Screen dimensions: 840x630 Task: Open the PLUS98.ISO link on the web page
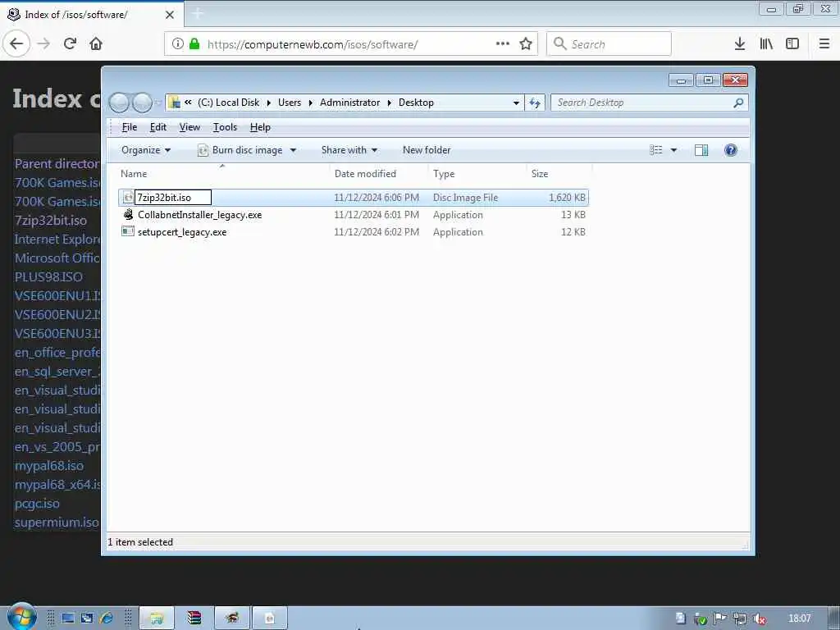48,277
